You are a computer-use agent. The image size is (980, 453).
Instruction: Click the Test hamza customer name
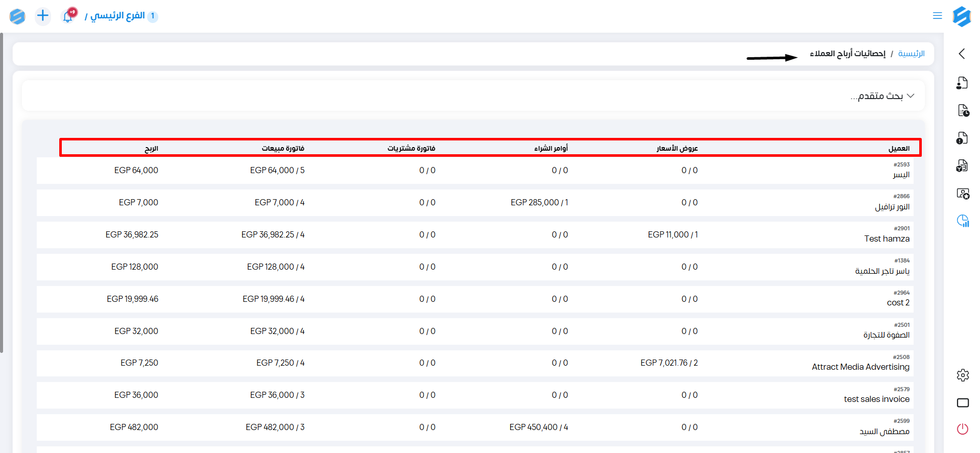[887, 239]
